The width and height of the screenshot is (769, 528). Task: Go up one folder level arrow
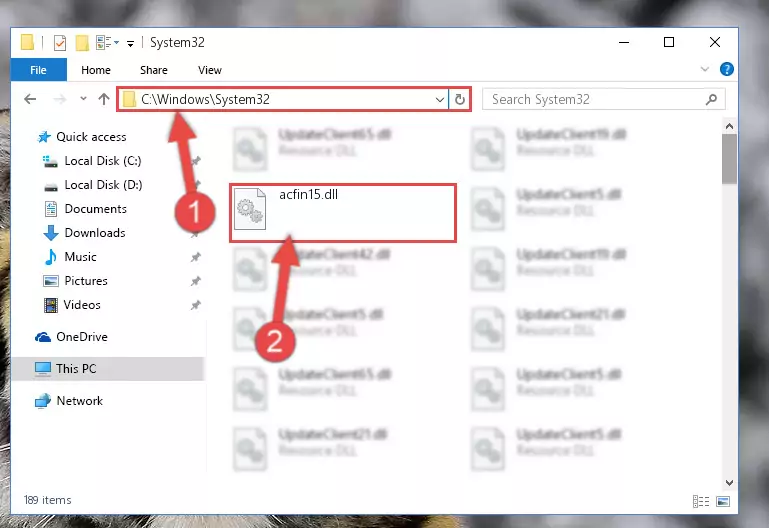pos(103,100)
